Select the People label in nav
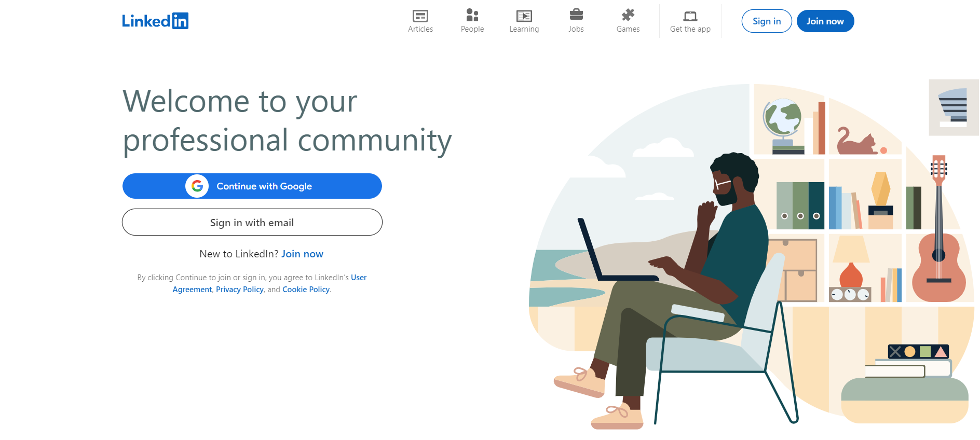Screen dimensions: 980x440 (472, 29)
